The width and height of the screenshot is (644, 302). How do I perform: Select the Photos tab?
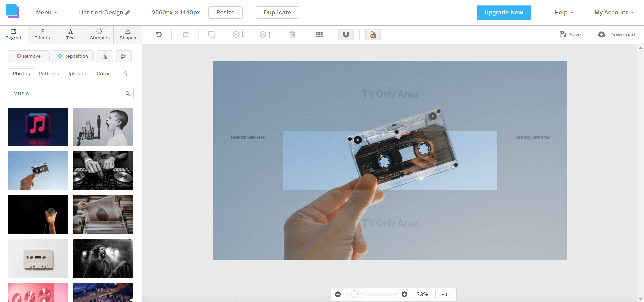22,74
